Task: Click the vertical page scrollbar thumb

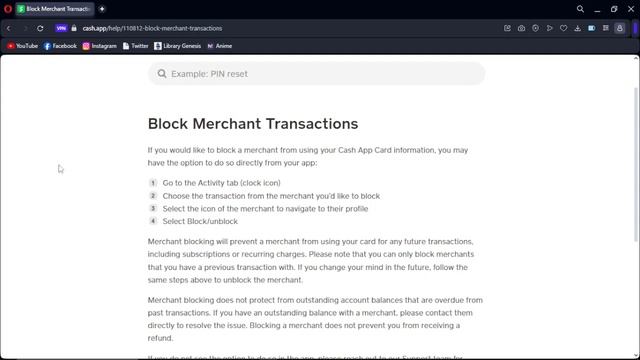Action: 636,164
